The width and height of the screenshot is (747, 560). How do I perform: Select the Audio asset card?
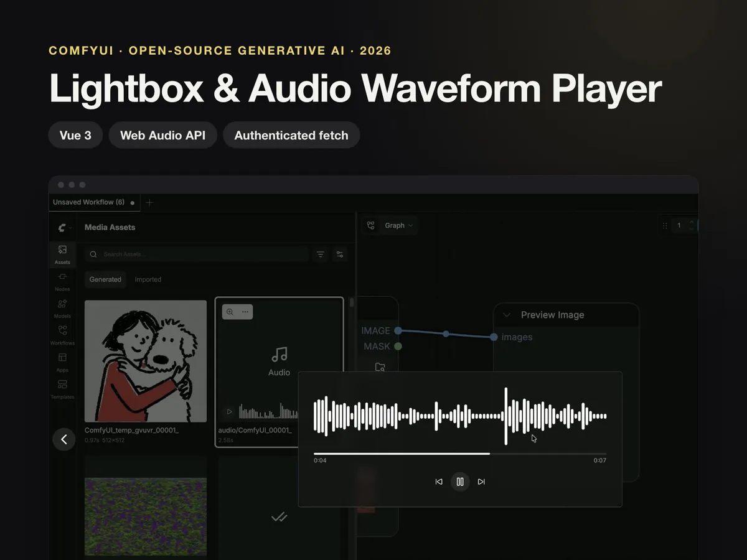[279, 371]
